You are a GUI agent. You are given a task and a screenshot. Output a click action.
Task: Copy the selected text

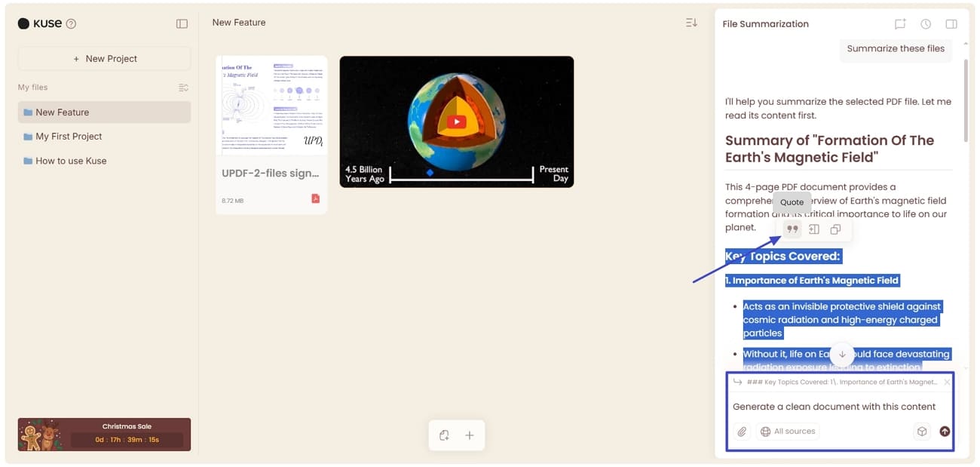(835, 229)
